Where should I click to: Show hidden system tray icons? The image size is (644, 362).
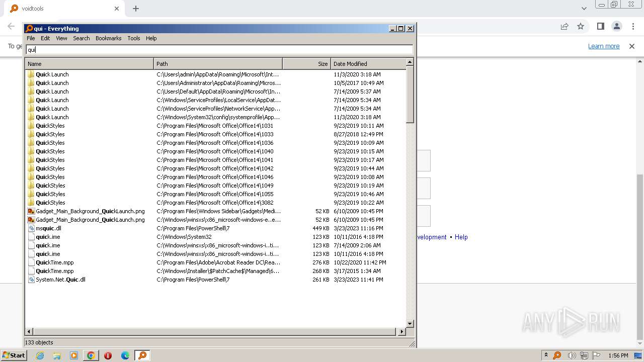[x=546, y=355]
